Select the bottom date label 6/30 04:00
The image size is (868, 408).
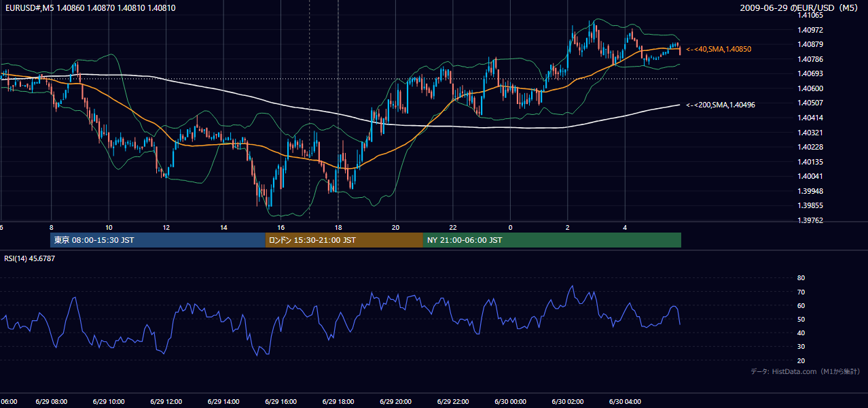click(x=625, y=401)
